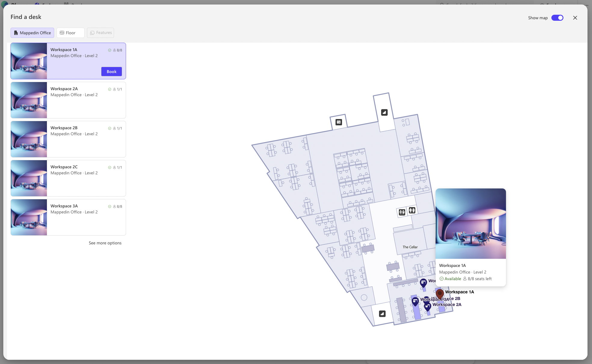This screenshot has height=364, width=592.
Task: Click the bottom stairs icon on the map
Action: pos(382,314)
